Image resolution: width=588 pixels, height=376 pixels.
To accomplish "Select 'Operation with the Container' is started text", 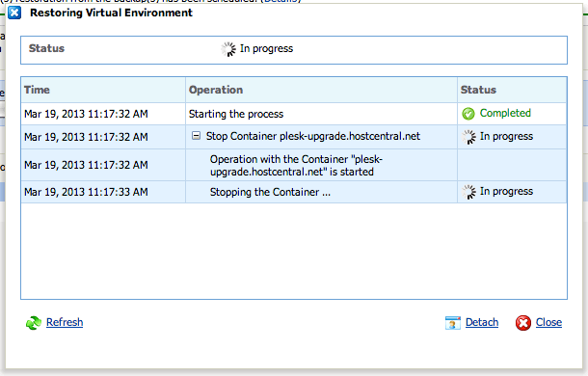I will click(x=296, y=166).
